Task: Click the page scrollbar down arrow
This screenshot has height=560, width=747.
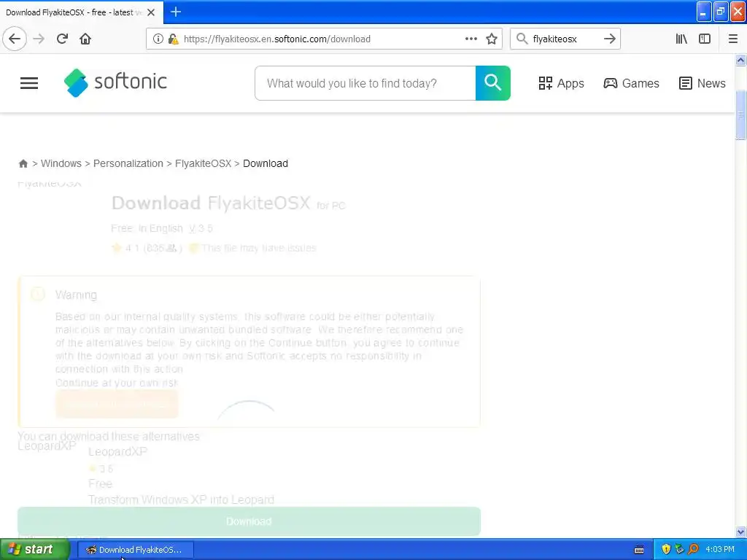Action: (x=740, y=532)
